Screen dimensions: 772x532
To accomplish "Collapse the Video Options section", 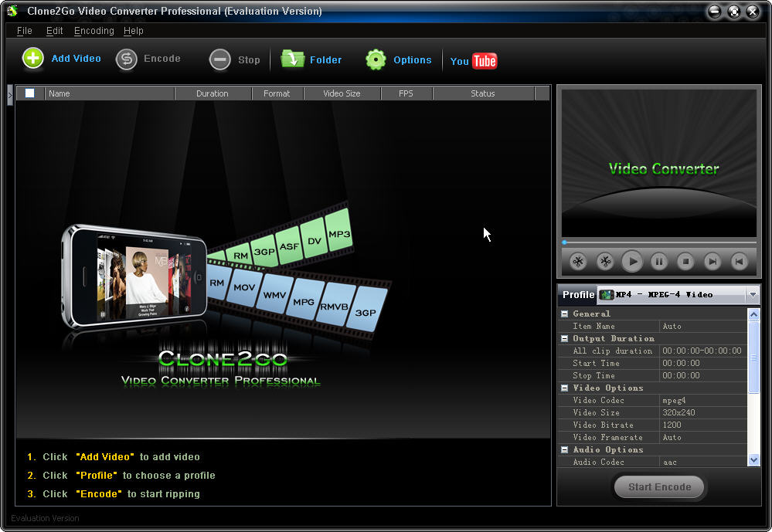I will [x=565, y=388].
